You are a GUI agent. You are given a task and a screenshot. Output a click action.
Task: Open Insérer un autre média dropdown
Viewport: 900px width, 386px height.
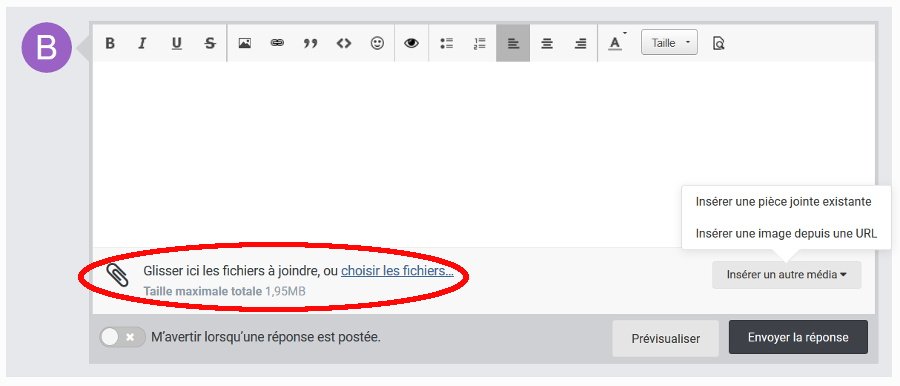pyautogui.click(x=786, y=275)
